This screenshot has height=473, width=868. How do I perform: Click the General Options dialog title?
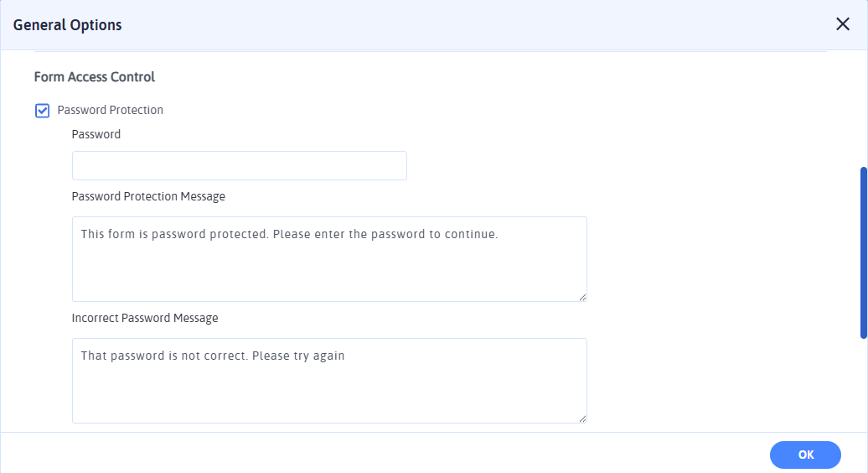[x=68, y=25]
